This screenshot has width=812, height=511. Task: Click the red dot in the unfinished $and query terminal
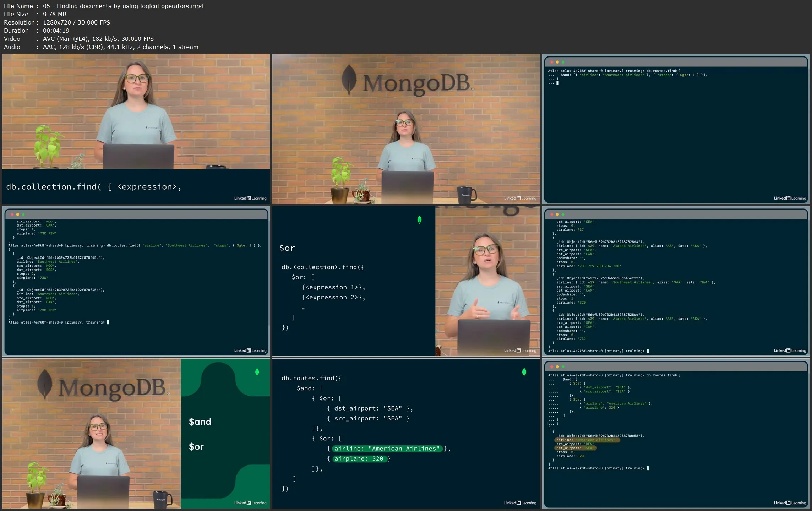point(551,62)
